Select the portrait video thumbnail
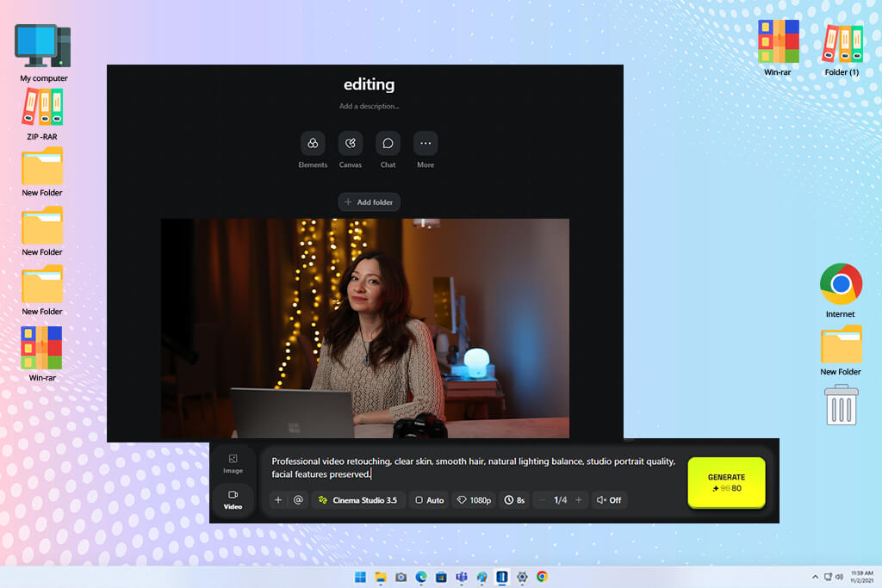This screenshot has width=882, height=588. point(365,328)
